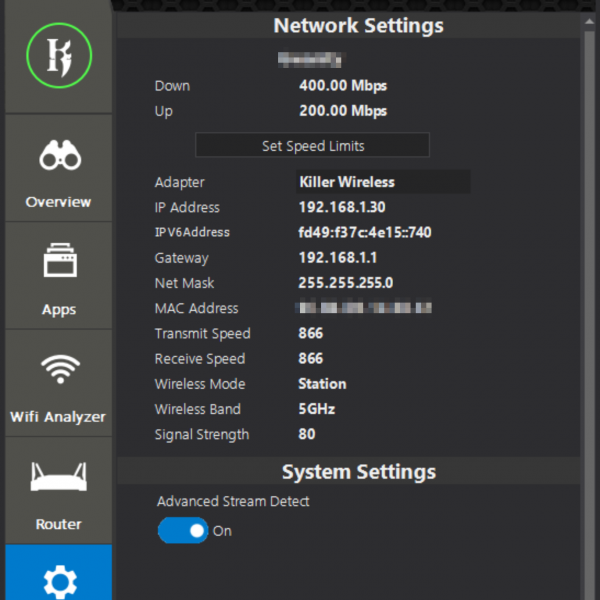Open the Adapter Killer Wireless dropdown
This screenshot has height=600, width=600.
coord(382,182)
